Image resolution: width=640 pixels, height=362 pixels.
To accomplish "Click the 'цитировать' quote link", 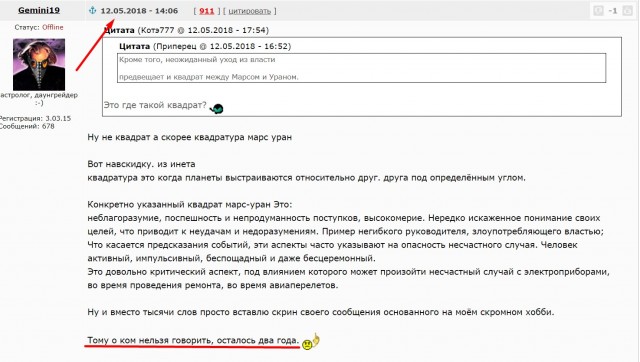I will point(249,11).
